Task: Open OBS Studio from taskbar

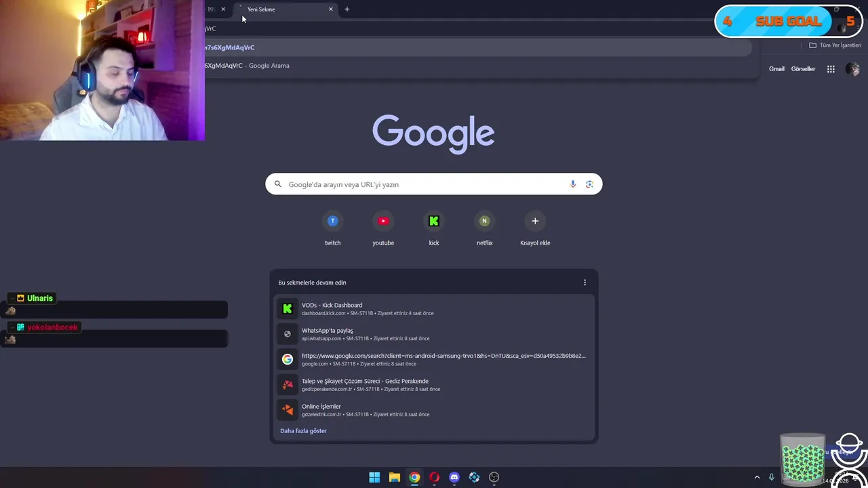Action: coord(494,477)
